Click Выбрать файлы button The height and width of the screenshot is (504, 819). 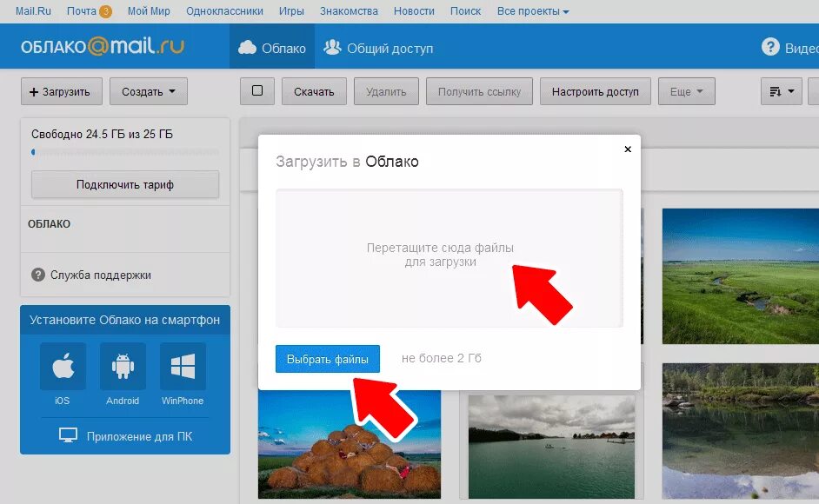click(x=328, y=359)
